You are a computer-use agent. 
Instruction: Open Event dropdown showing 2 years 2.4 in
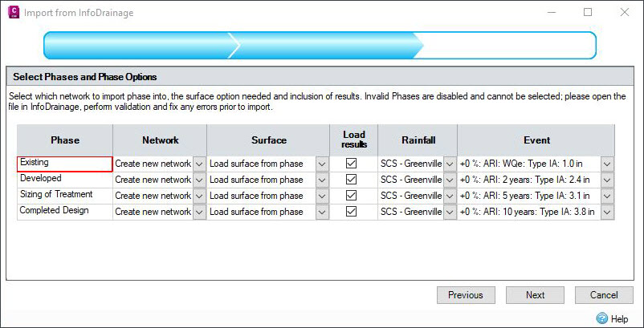[x=607, y=180]
